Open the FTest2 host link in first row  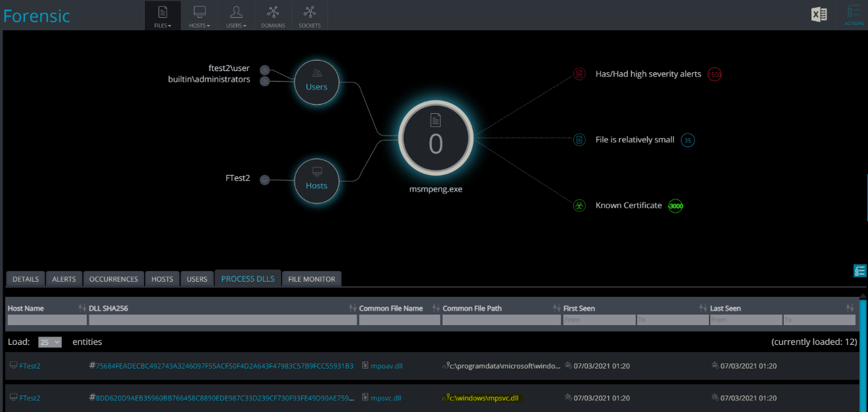(30, 366)
